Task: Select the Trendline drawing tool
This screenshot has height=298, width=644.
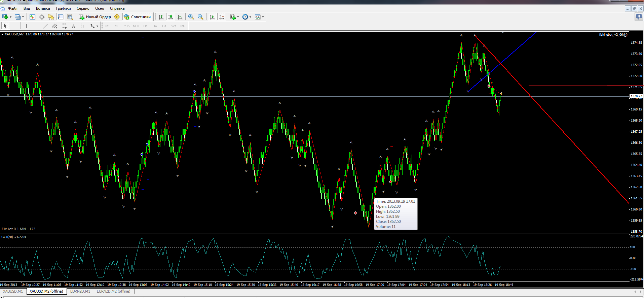Action: [x=45, y=26]
